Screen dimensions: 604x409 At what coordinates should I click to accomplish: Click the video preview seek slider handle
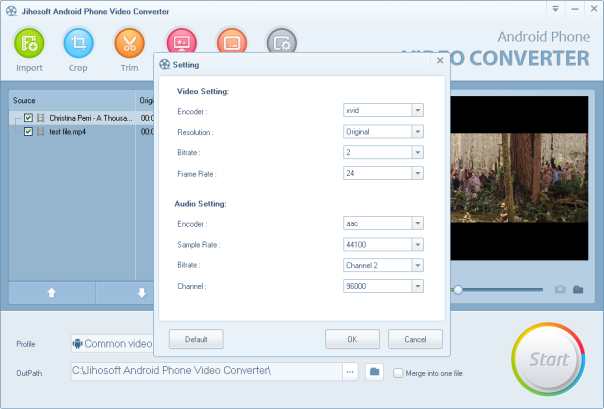458,290
